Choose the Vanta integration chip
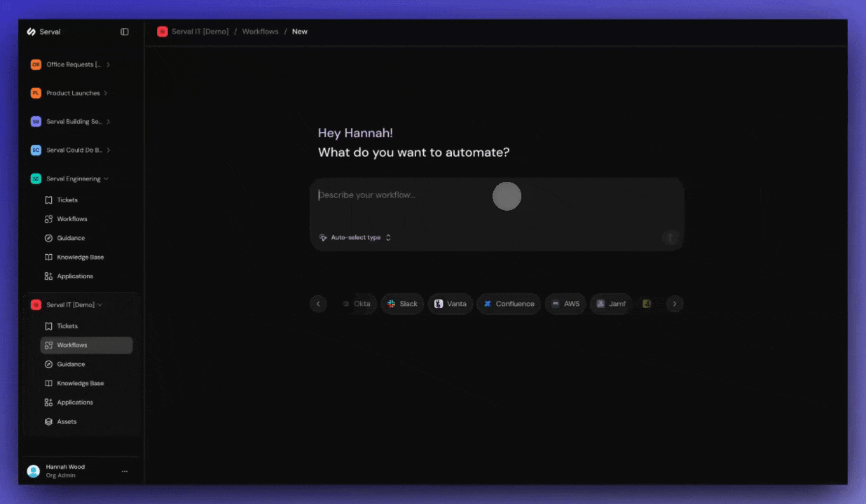This screenshot has width=866, height=504. (x=450, y=304)
